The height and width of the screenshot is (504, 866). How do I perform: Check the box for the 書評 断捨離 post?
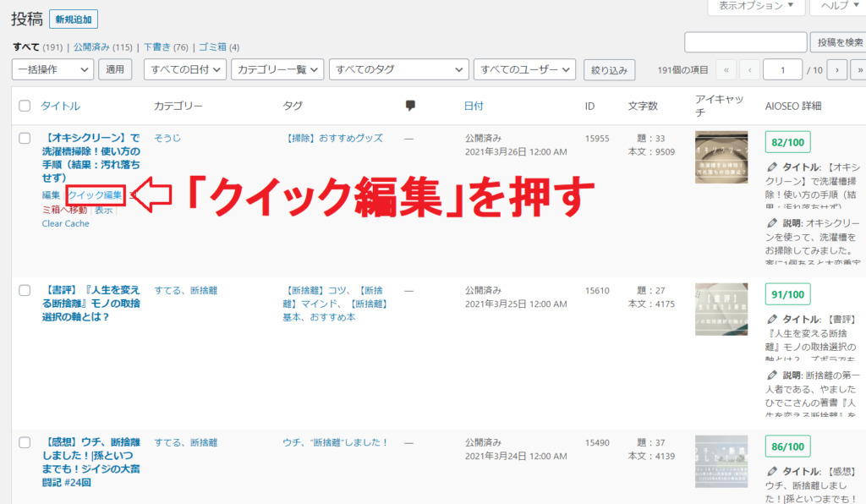[x=25, y=290]
